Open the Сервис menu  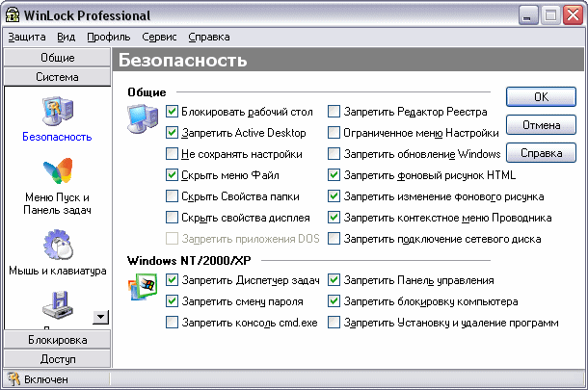pyautogui.click(x=159, y=38)
